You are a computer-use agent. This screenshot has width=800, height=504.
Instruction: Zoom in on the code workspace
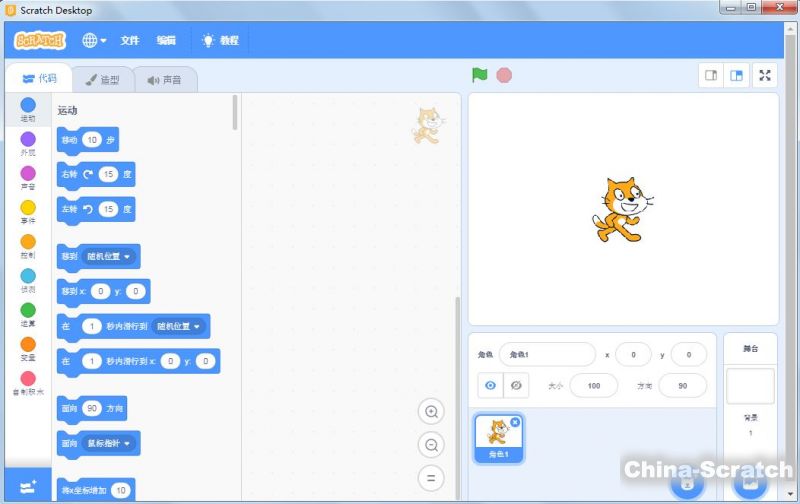click(432, 411)
